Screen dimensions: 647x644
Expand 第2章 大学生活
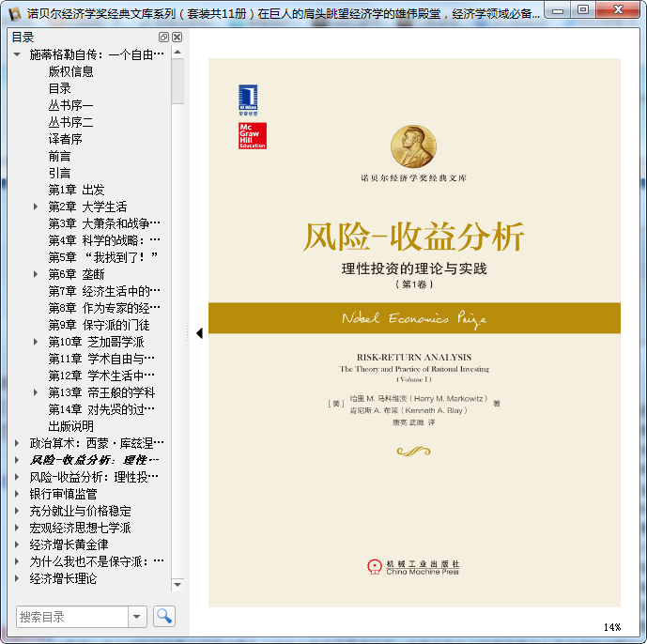(36, 207)
